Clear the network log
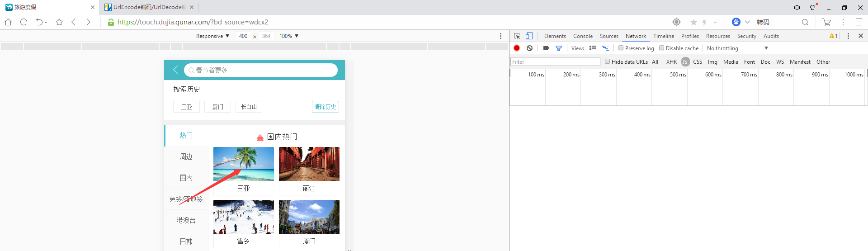The height and width of the screenshot is (251, 868). pos(529,48)
